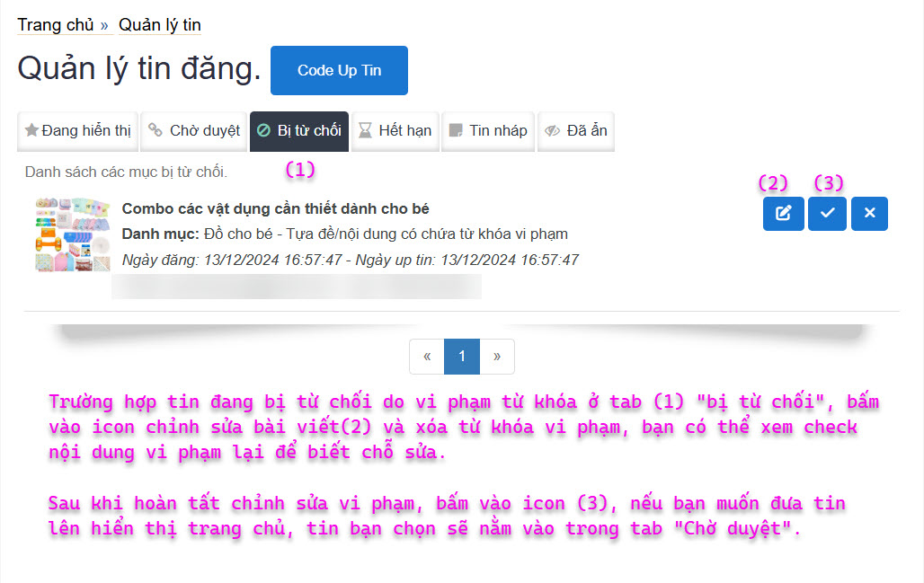The height and width of the screenshot is (583, 924).
Task: Click the checkmark approve icon button
Action: [x=827, y=213]
